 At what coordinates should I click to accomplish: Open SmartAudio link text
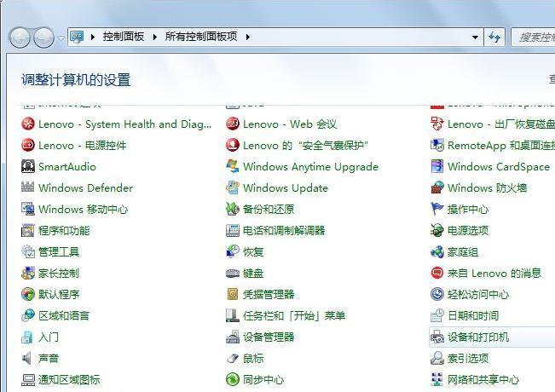(67, 167)
